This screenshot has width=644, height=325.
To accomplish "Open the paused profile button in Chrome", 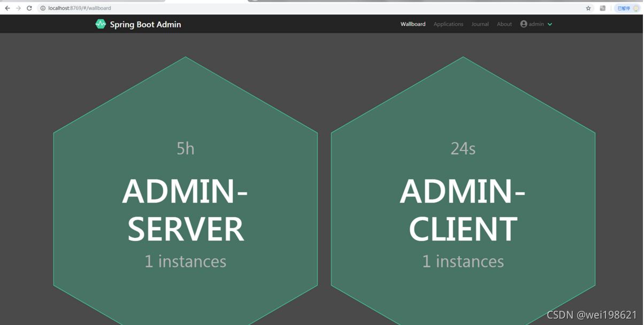I will coord(627,8).
